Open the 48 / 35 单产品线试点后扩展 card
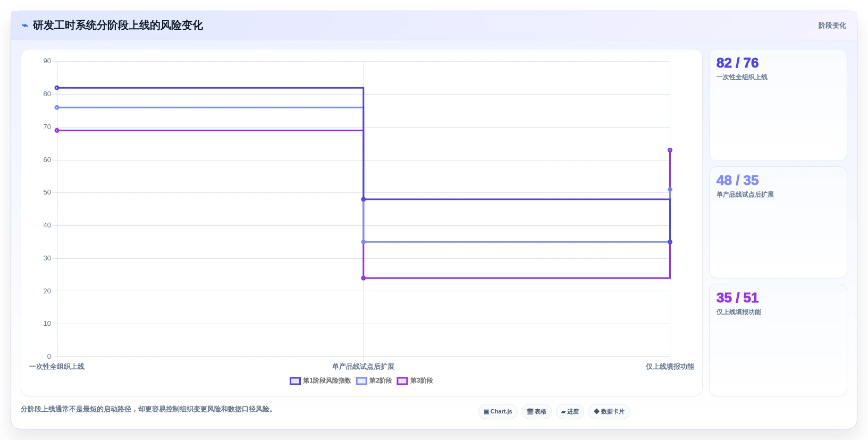Image resolution: width=868 pixels, height=440 pixels. pyautogui.click(x=778, y=223)
